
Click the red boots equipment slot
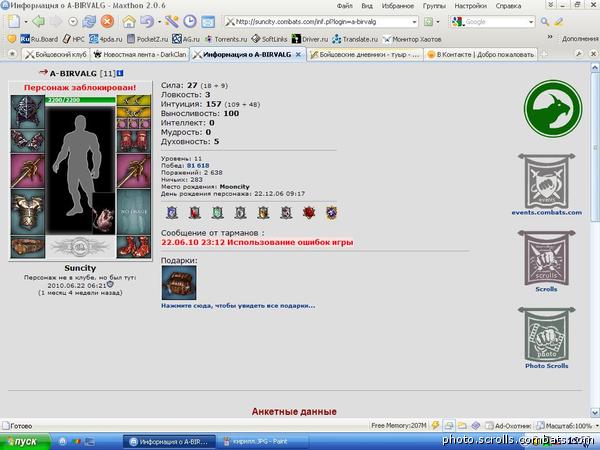[134, 246]
